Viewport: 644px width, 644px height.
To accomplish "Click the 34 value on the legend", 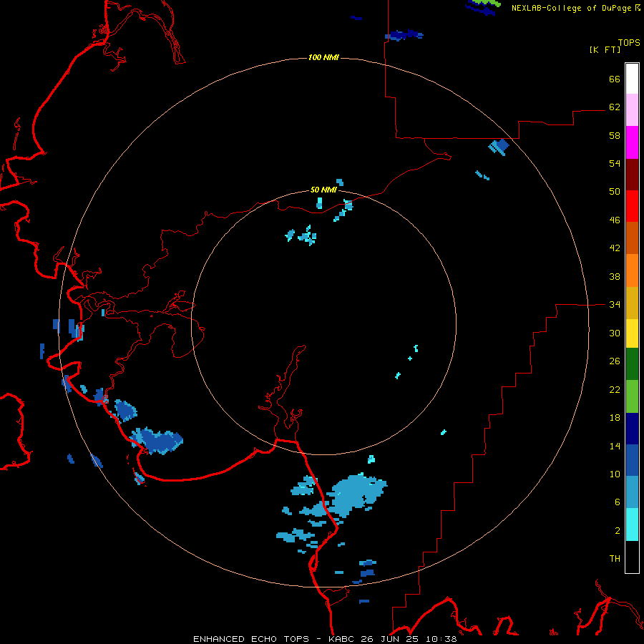I will [x=615, y=305].
